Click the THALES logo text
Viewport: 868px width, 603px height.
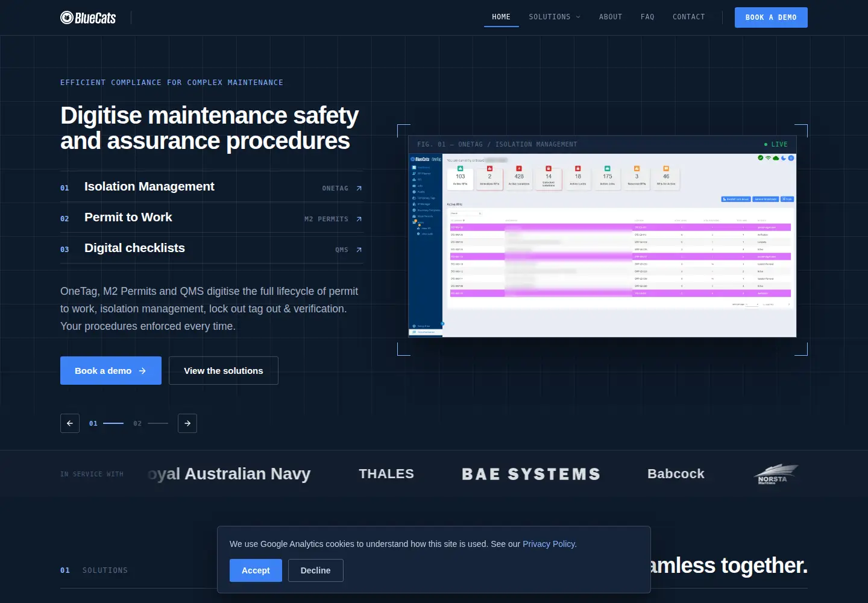point(386,474)
